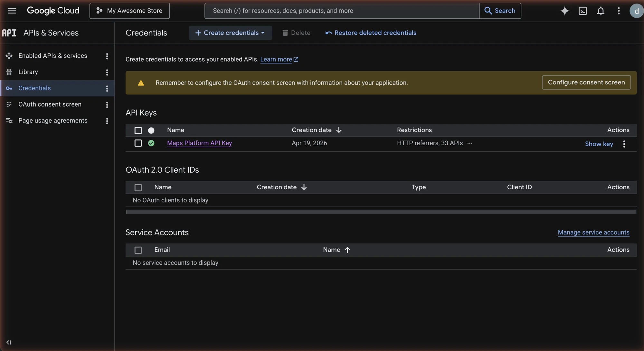Click the Enabled APIs & services icon
Image resolution: width=644 pixels, height=351 pixels.
pos(9,56)
